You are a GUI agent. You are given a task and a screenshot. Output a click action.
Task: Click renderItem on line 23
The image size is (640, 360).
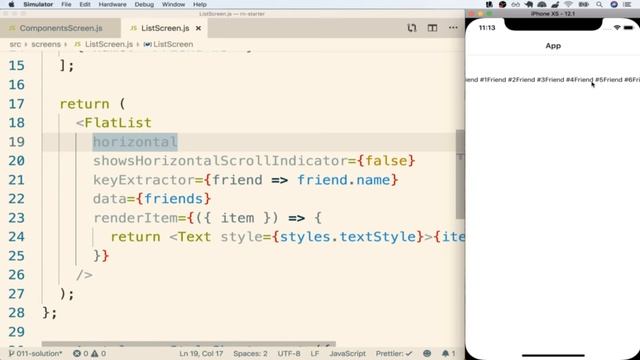135,218
